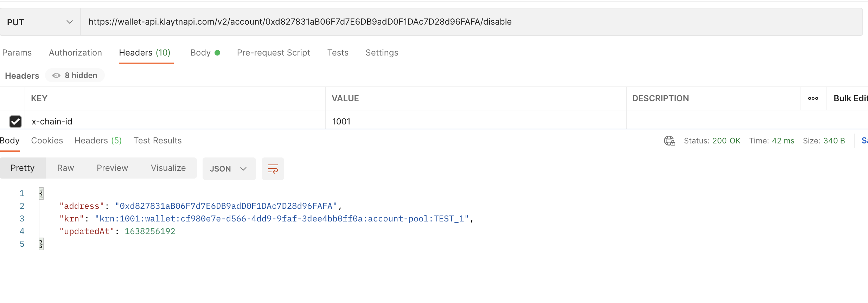Open the request Settings tab

[x=382, y=53]
